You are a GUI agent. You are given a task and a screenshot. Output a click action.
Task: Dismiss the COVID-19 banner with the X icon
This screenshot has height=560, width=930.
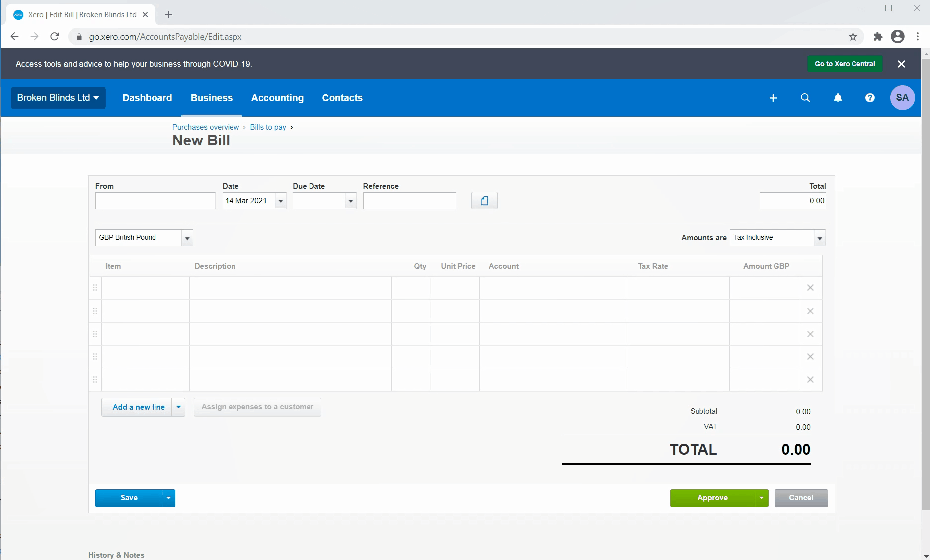[x=901, y=64]
